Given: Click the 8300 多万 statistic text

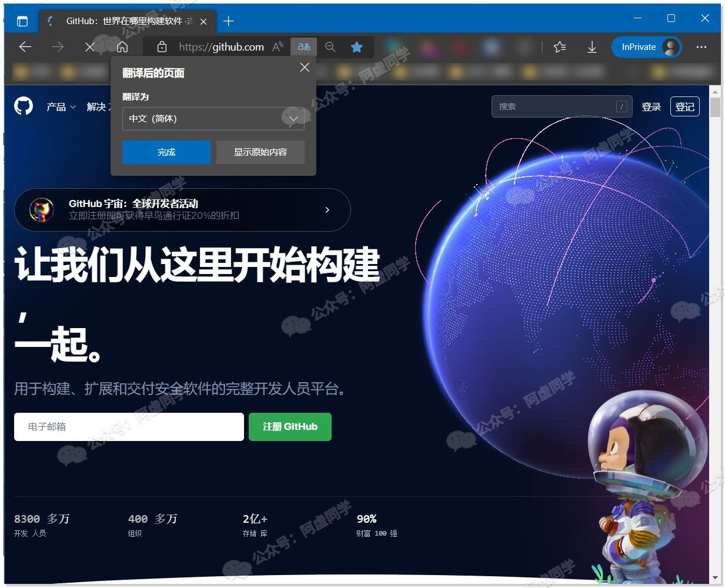Looking at the screenshot, I should tap(42, 519).
